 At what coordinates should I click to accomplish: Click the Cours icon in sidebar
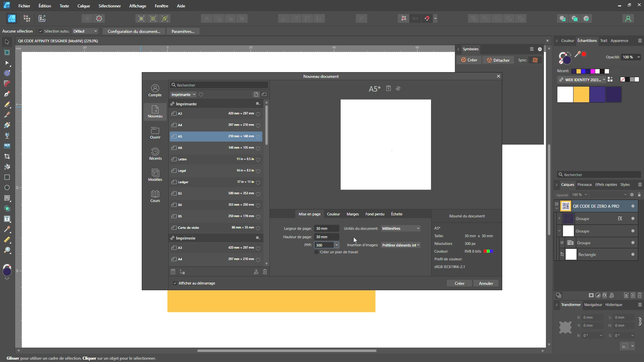point(155,196)
